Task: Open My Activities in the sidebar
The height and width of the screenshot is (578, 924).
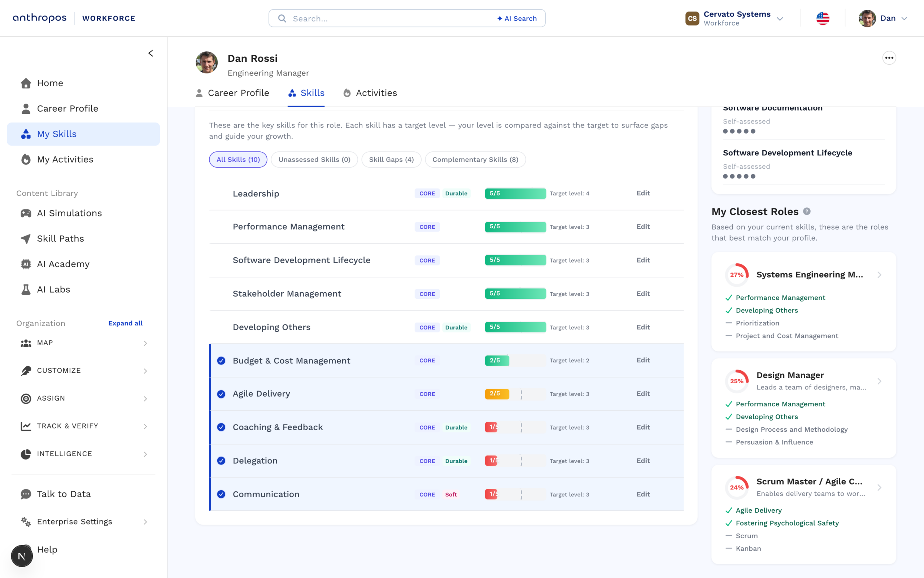Action: tap(83, 159)
